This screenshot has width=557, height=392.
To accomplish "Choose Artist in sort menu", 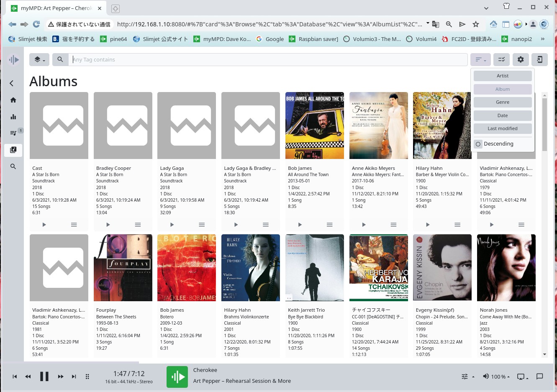I will [503, 76].
